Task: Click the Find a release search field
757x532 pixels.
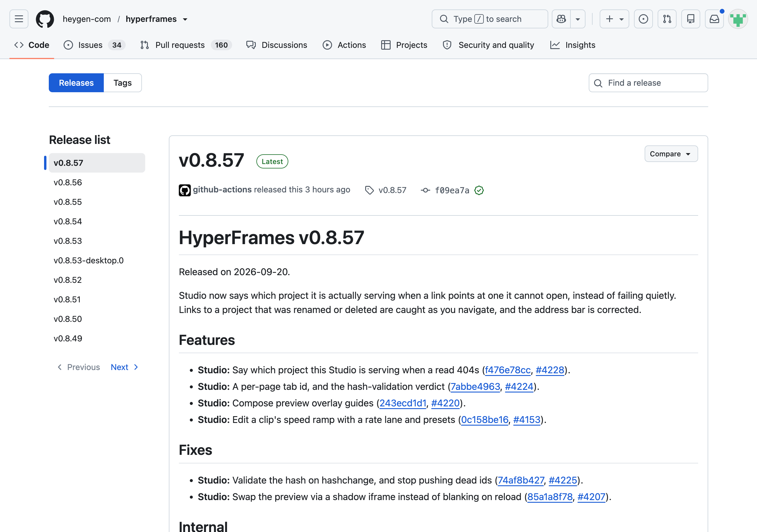Action: point(648,83)
